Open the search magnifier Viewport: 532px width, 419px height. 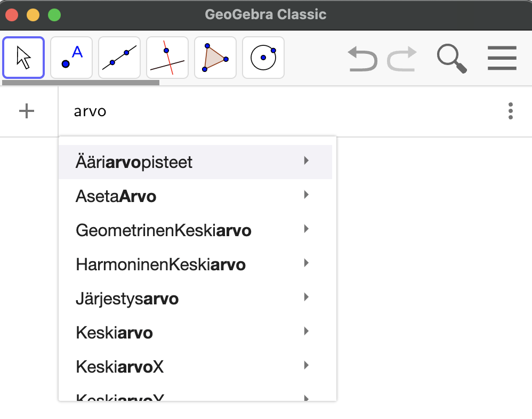pyautogui.click(x=452, y=58)
